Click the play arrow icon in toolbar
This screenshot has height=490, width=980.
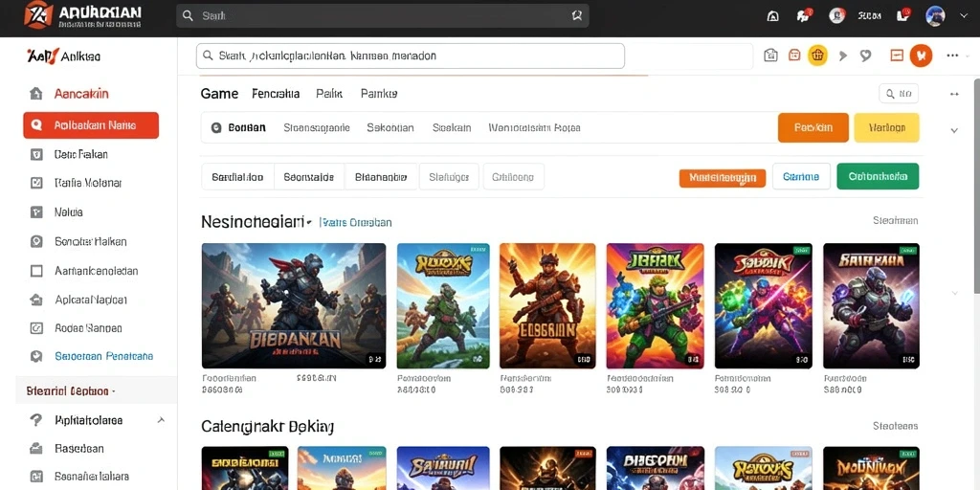[x=842, y=56]
